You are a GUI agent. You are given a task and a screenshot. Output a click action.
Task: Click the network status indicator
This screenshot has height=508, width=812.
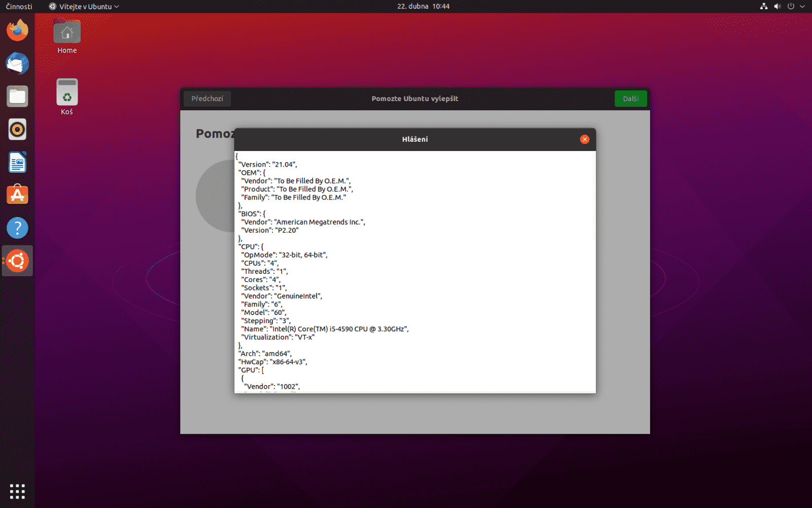coord(763,6)
